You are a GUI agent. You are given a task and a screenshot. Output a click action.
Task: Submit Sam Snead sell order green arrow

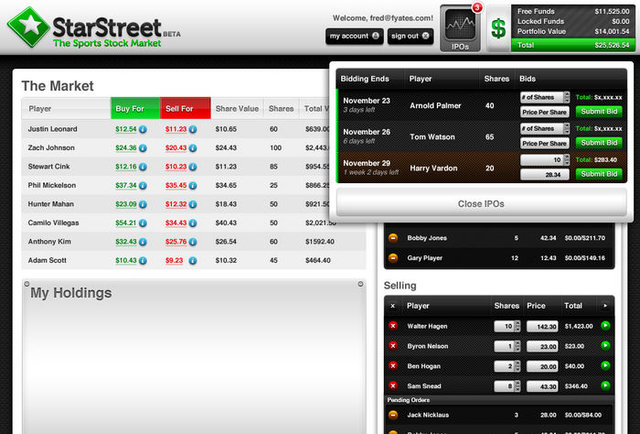point(605,385)
